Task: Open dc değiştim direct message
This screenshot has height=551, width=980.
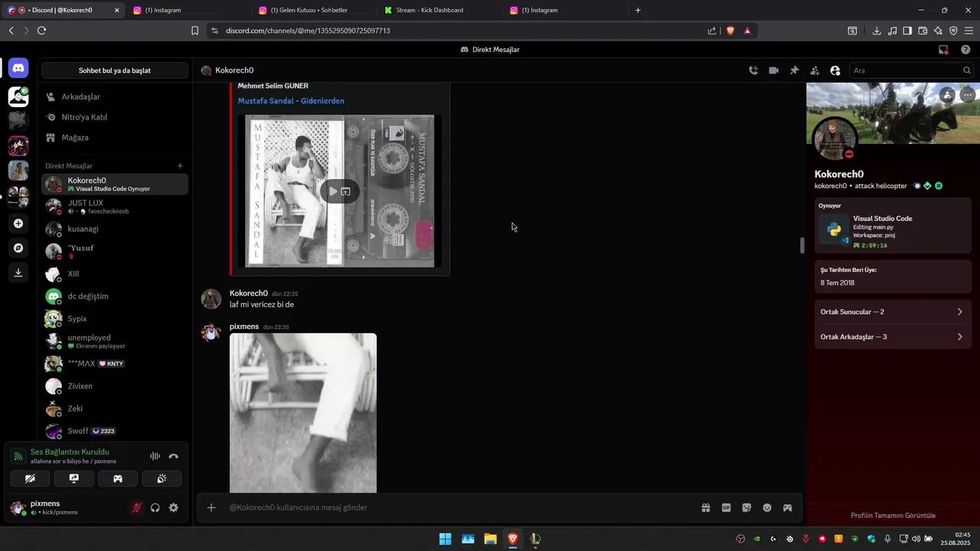Action: 115,296
